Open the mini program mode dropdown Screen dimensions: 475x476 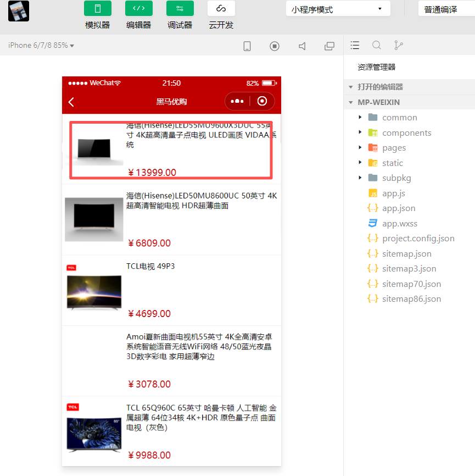(x=338, y=9)
